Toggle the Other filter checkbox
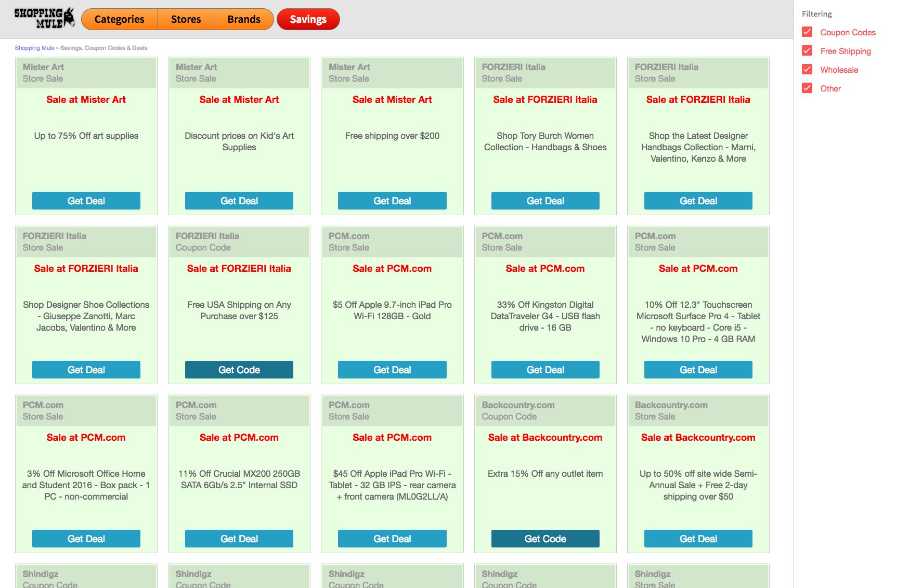922x588 pixels. pos(807,88)
